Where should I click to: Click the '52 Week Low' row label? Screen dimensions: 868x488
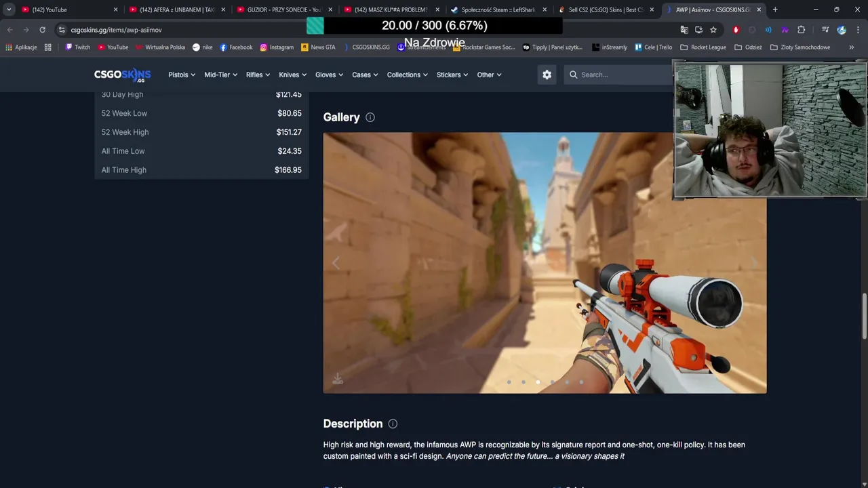124,113
